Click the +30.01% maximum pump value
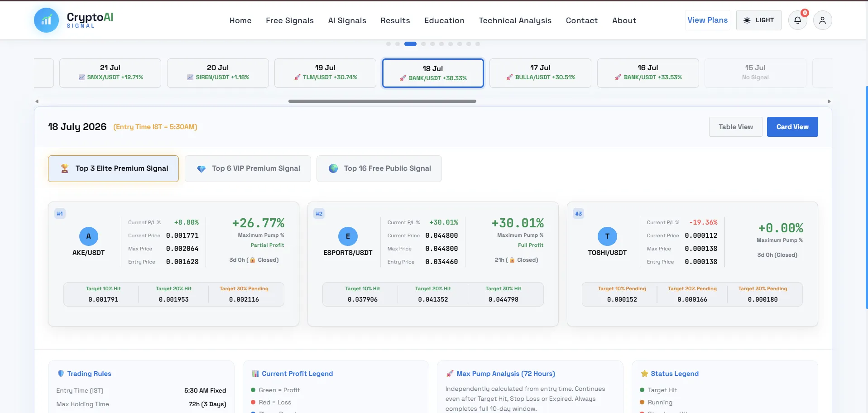The height and width of the screenshot is (413, 868). tap(518, 223)
